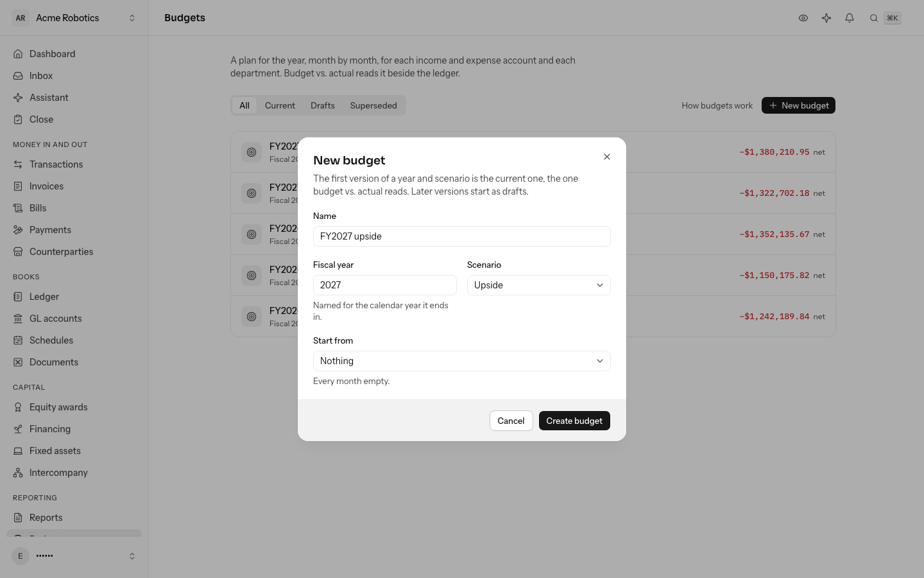The width and height of the screenshot is (924, 578).
Task: Focus the Name field containing FY2027 upside
Action: (x=462, y=236)
